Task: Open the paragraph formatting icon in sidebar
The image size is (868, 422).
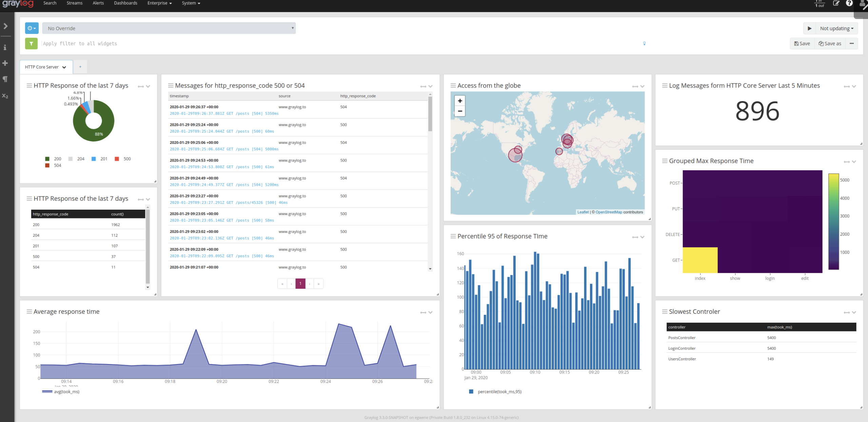Action: click(5, 79)
